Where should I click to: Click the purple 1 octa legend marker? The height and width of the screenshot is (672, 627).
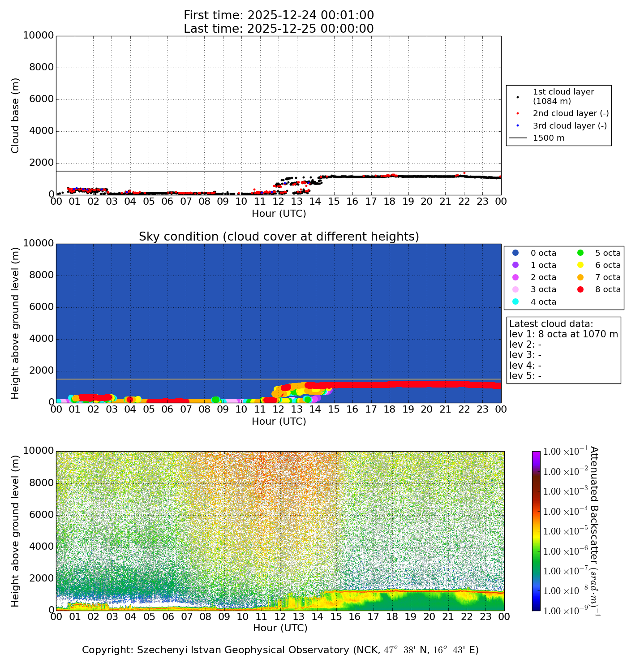coord(515,265)
